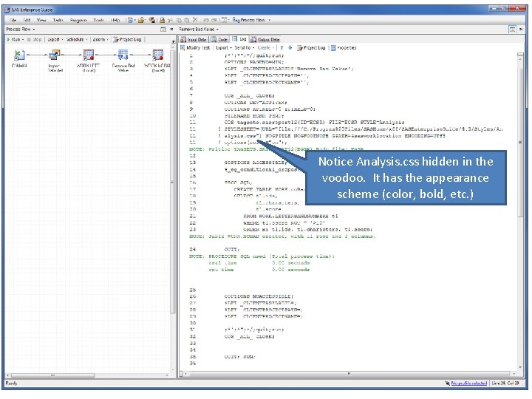Switch to the Log tab
The height and width of the screenshot is (399, 532).
[239, 39]
